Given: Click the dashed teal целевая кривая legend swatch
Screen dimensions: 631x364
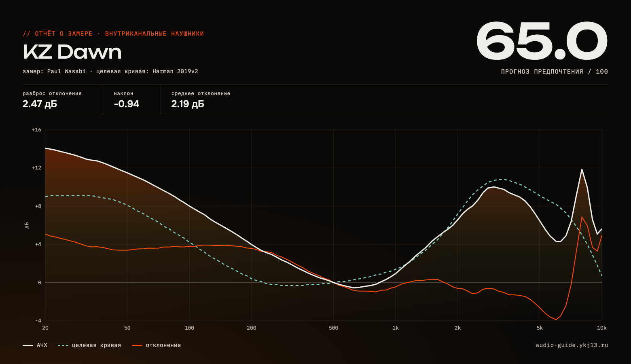Looking at the screenshot, I should coord(63,345).
